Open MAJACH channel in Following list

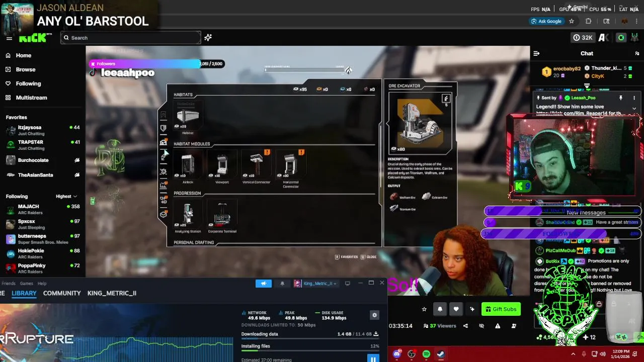(x=43, y=209)
